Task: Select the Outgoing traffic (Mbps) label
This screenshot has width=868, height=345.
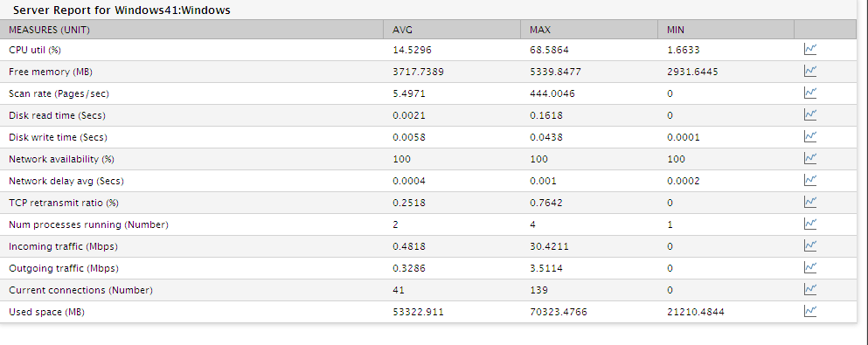Action: click(x=64, y=268)
